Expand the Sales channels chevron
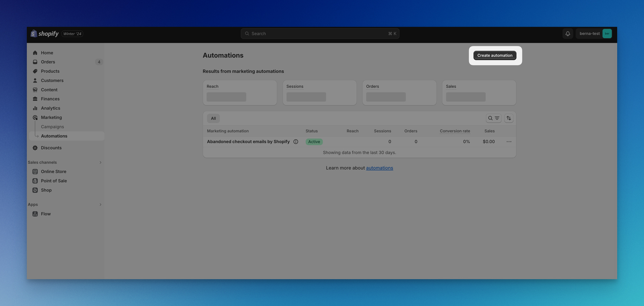The height and width of the screenshot is (306, 644). click(100, 163)
